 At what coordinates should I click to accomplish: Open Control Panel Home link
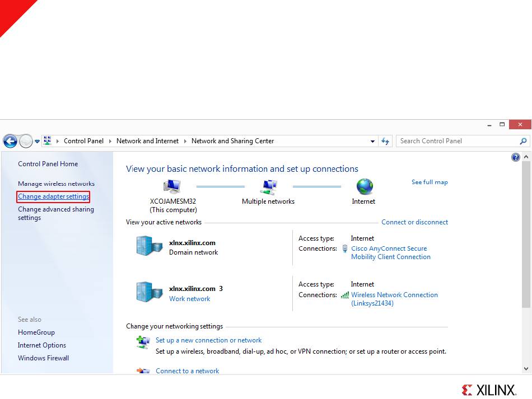coord(48,164)
